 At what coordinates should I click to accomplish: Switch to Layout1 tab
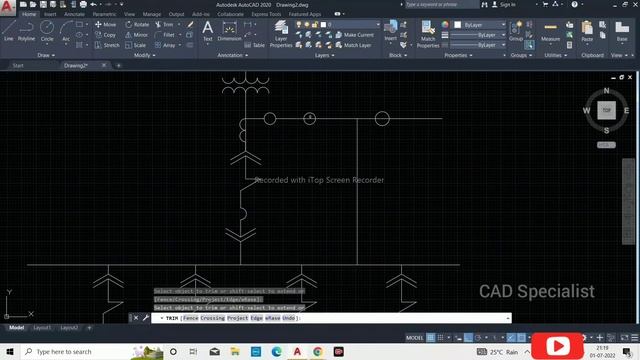(x=42, y=328)
